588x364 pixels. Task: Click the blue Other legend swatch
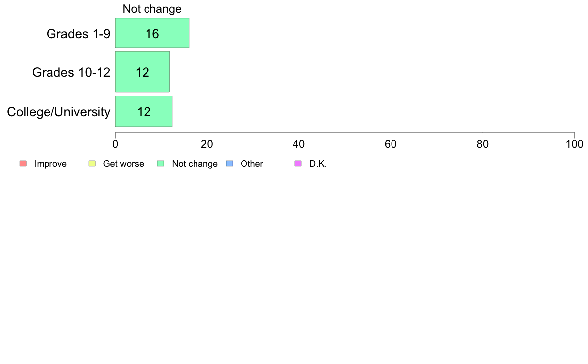[230, 163]
